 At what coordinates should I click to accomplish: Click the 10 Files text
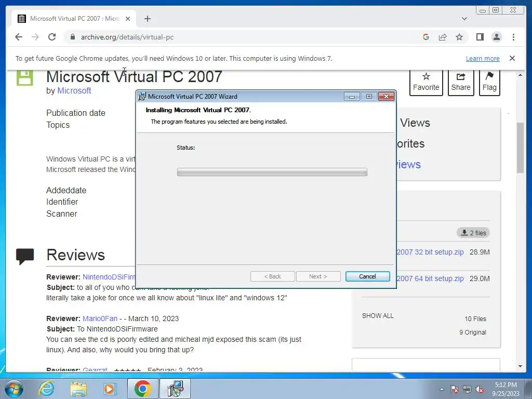coord(475,318)
